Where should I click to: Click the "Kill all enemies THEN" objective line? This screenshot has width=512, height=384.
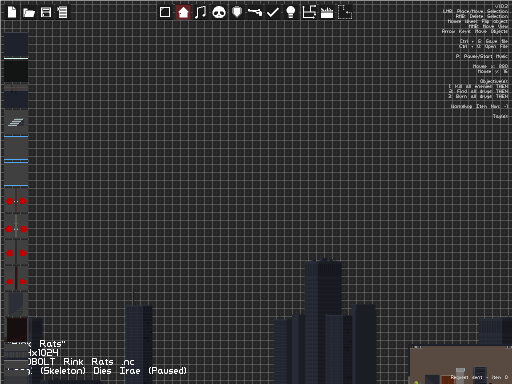click(x=478, y=86)
